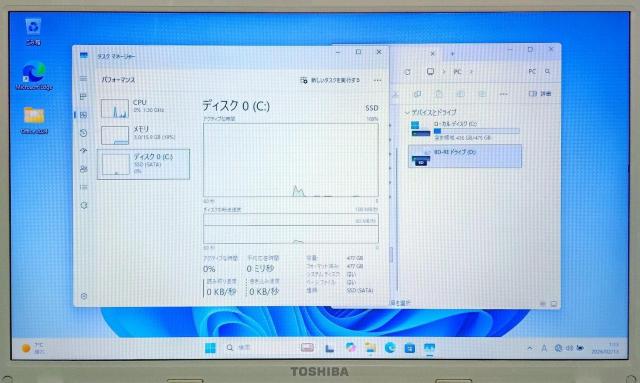Screen dimensions: 640x383
Task: Select ローカル ディスク (C:) drive
Action: [465, 130]
